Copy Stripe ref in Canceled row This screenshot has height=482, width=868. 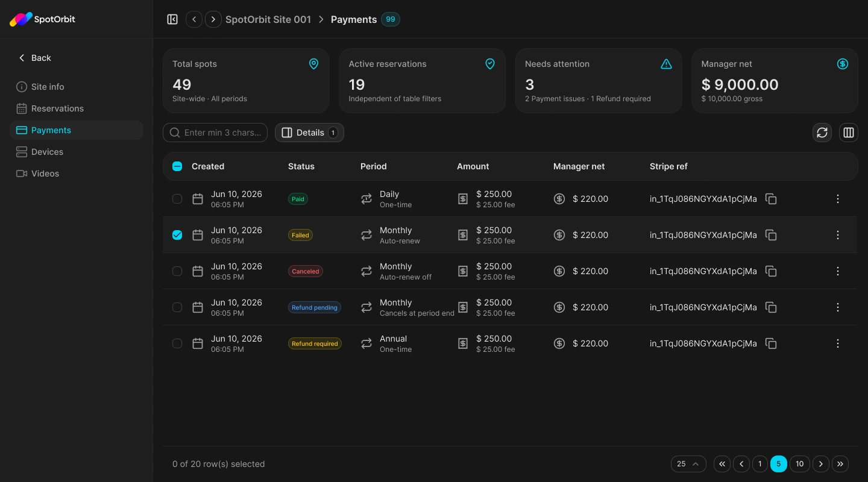pos(771,271)
